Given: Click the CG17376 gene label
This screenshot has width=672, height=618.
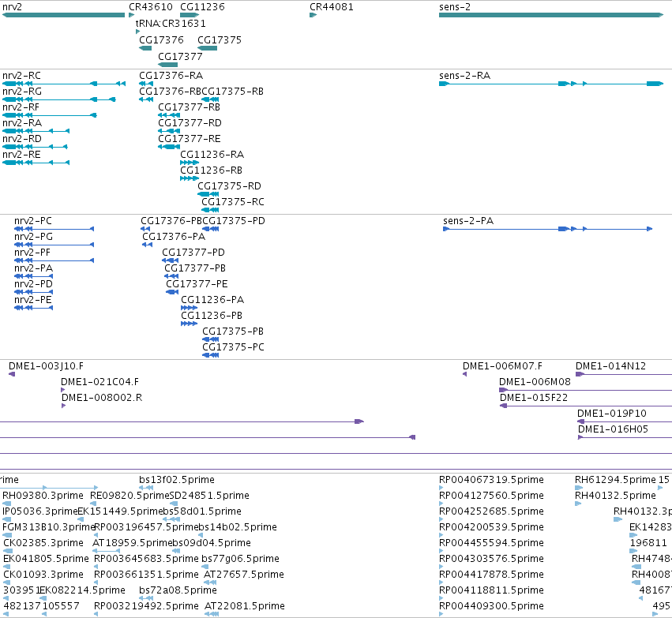Looking at the screenshot, I should [x=161, y=39].
